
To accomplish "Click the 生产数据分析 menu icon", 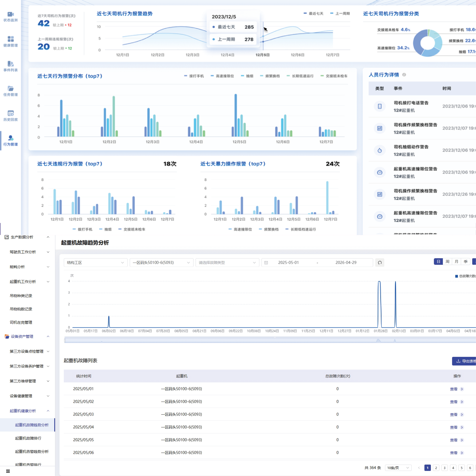I will click(x=7, y=237).
